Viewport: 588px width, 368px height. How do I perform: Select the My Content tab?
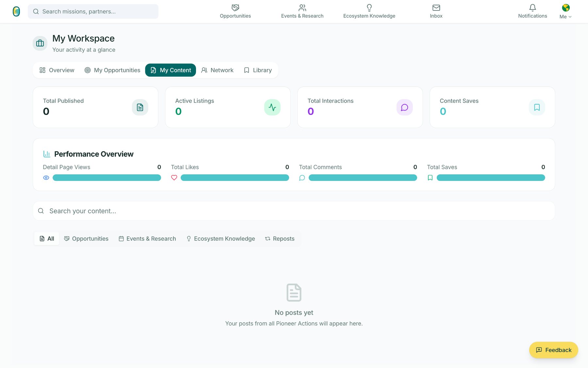(171, 70)
